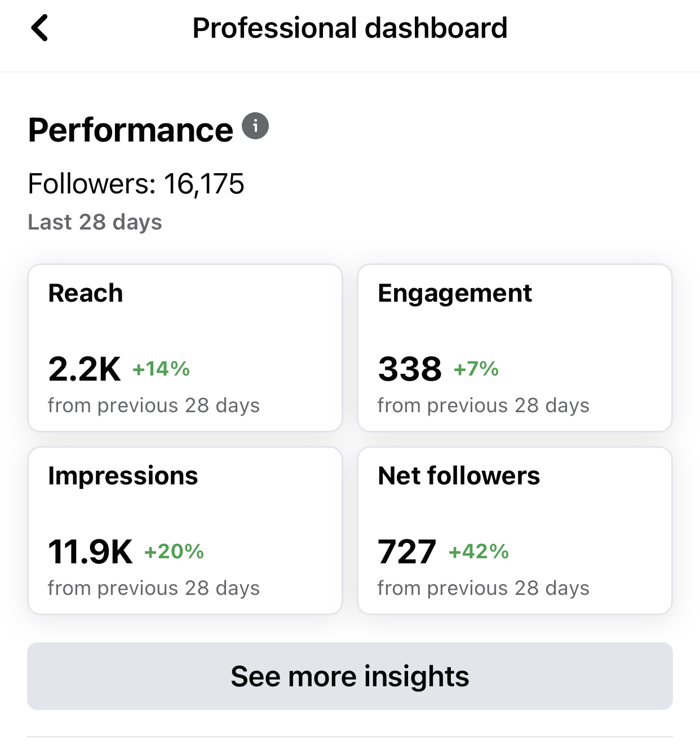Click the Performance heading text
This screenshot has width=700, height=750.
coord(130,130)
